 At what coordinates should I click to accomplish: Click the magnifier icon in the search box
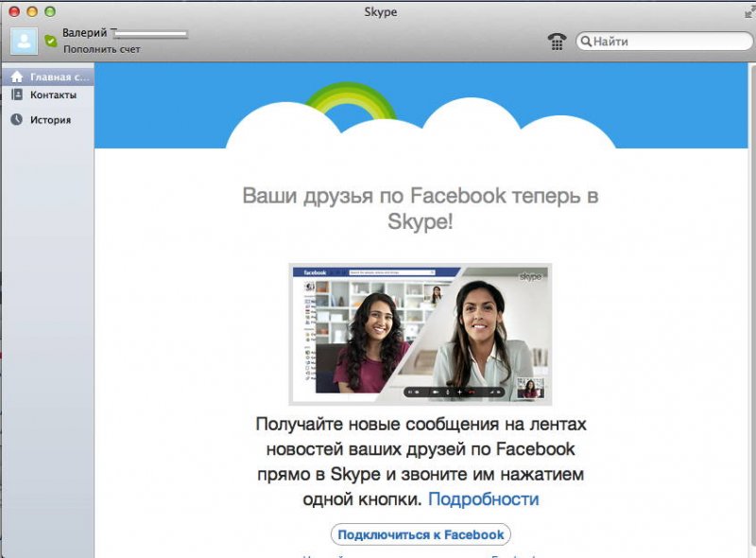pos(585,42)
